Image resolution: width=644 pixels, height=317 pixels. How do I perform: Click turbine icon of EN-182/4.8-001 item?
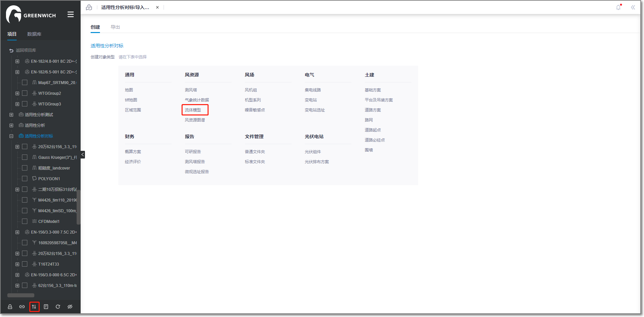pos(27,61)
